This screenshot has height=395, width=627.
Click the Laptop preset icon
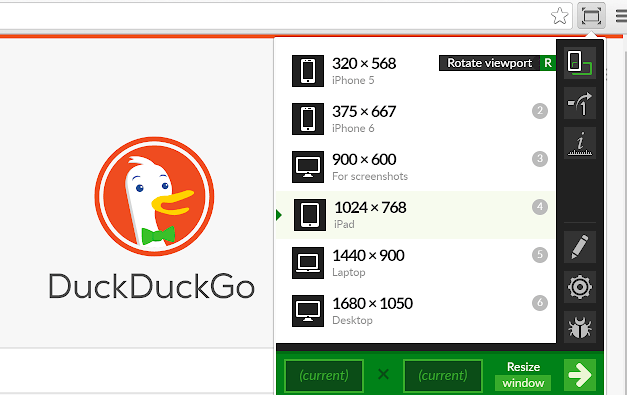(308, 263)
